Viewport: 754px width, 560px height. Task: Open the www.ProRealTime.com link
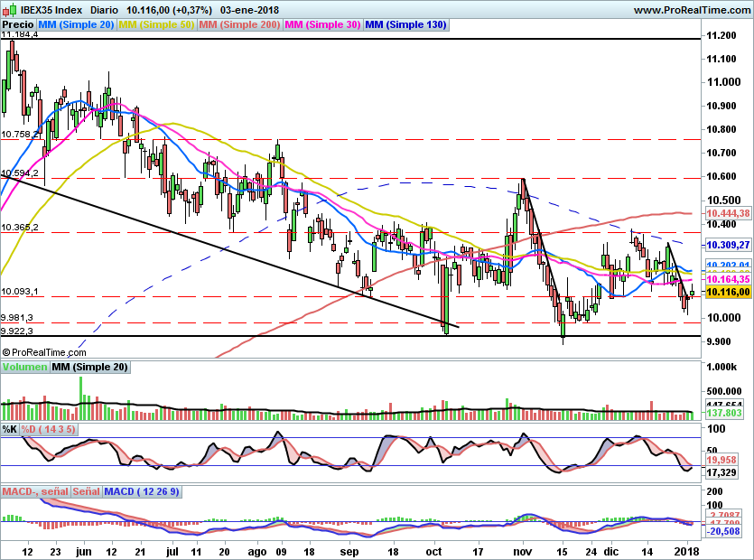pyautogui.click(x=691, y=10)
